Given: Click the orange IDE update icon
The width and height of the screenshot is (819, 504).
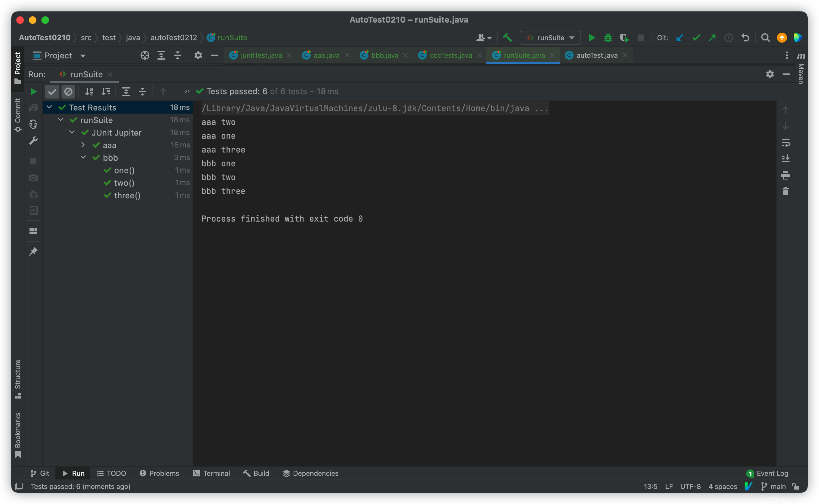Looking at the screenshot, I should 782,38.
